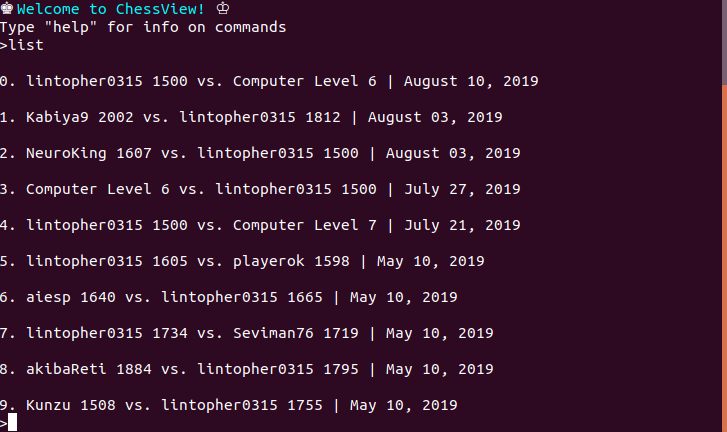Select game 1 Kabiya9 vs lintopher0315
Viewport: 727px width, 432px height.
(x=251, y=117)
